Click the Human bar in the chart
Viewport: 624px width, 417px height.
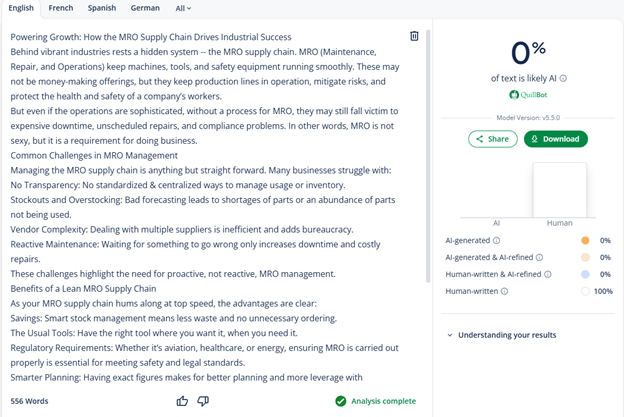[558, 182]
